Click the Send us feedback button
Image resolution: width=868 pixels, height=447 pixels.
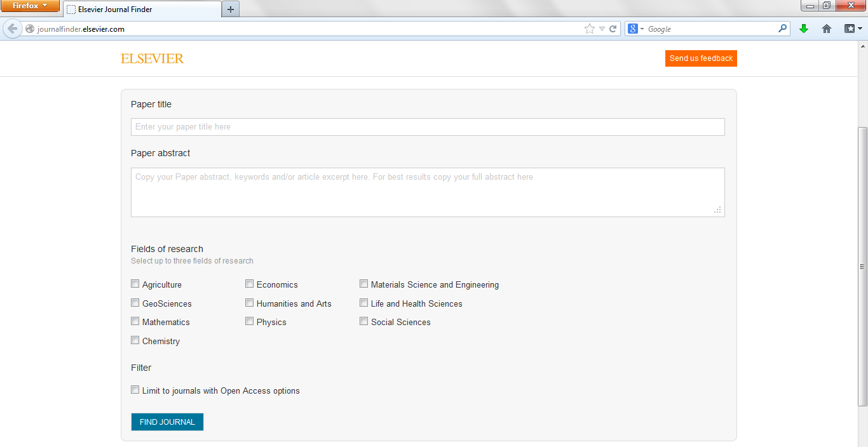(701, 58)
